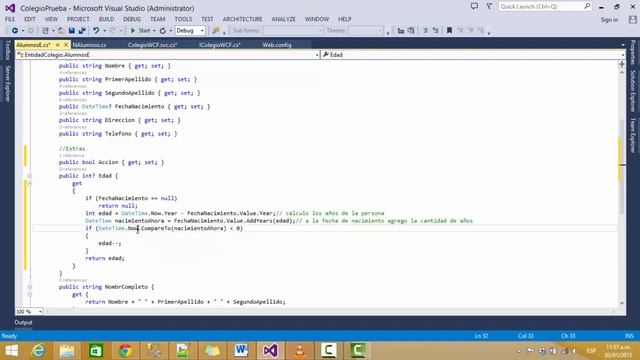Open the Windows Start button
This screenshot has width=640, height=360.
click(11, 351)
